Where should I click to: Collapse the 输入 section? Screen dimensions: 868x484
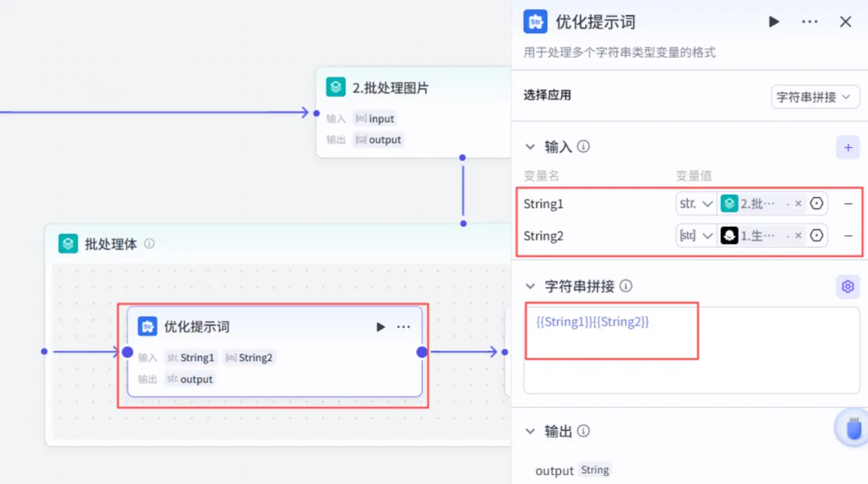click(530, 147)
